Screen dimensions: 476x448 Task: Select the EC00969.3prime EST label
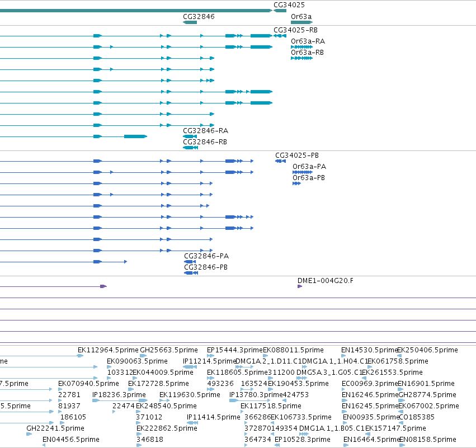click(370, 384)
